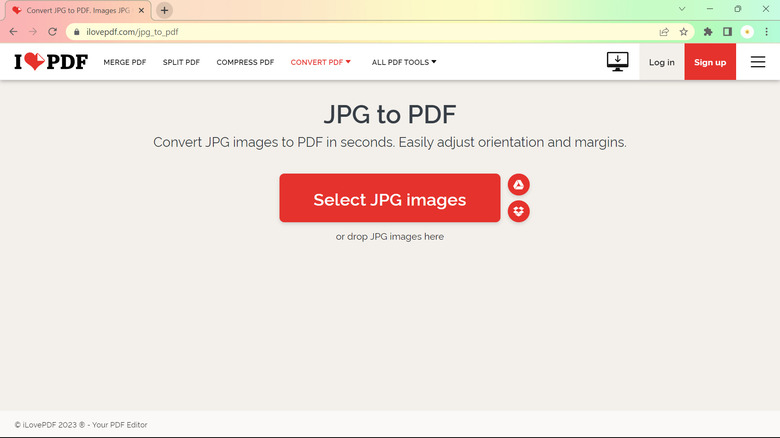Viewport: 780px width, 438px height.
Task: Click the 'JPG to PDF' heading
Action: [390, 114]
